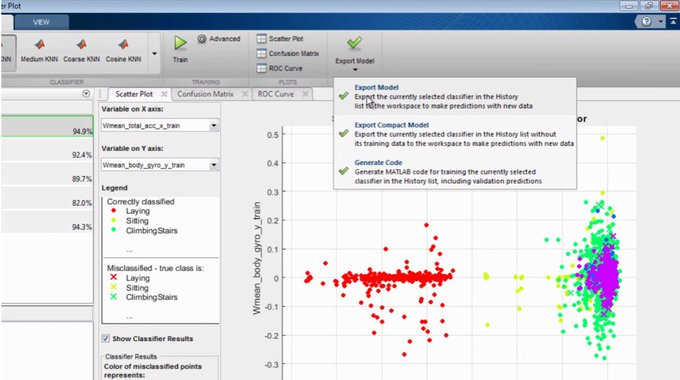Select the Medium KNN classifier
Screen dimensions: 680x380
(39, 51)
